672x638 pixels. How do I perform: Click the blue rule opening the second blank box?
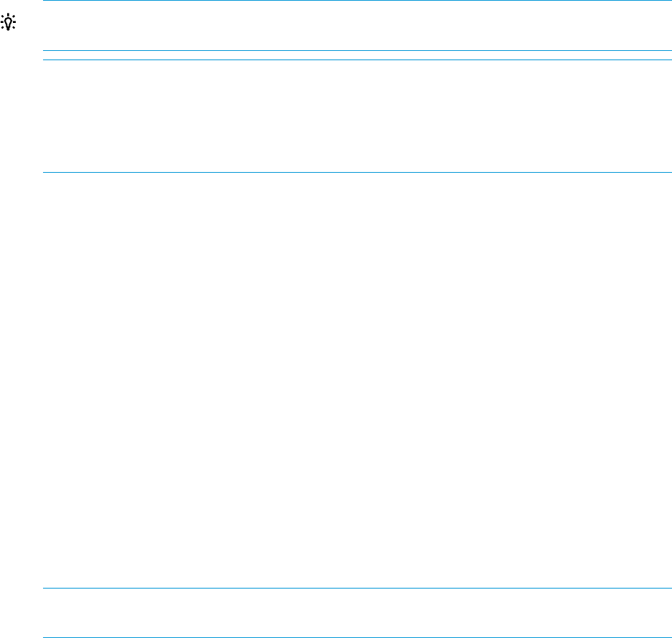357,60
